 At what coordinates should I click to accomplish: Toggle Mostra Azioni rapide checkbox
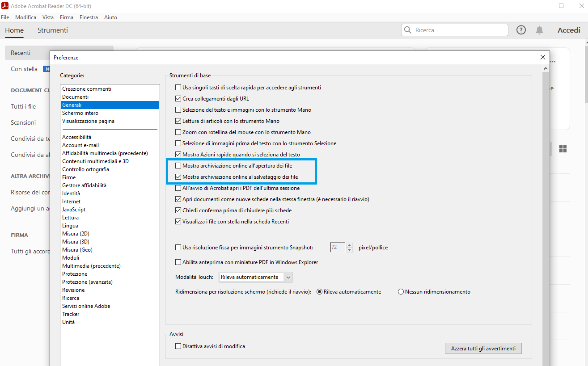point(178,155)
